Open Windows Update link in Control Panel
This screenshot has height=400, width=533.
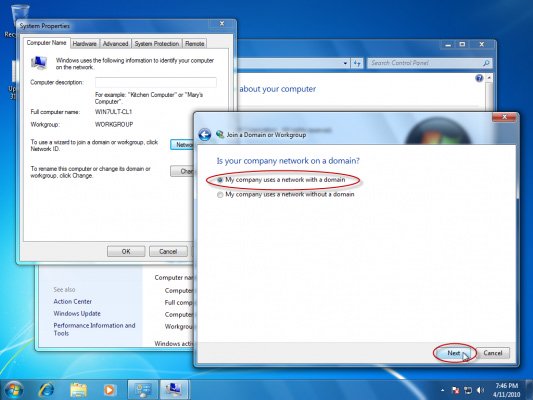tap(77, 313)
